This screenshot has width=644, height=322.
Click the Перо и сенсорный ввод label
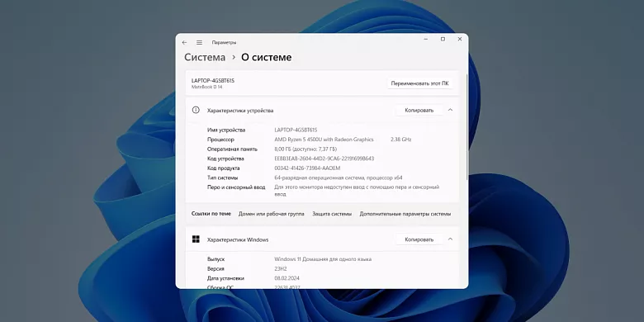coord(236,187)
